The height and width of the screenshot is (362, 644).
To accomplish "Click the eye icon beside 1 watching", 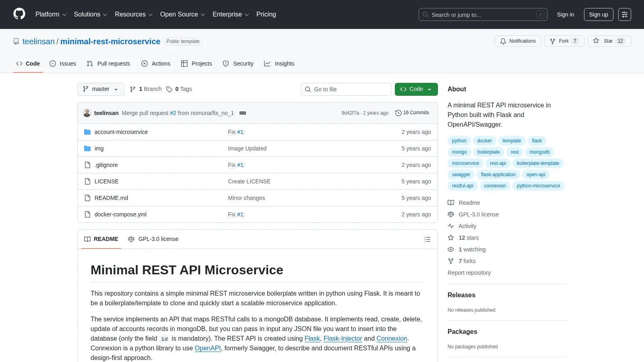I will click(451, 249).
